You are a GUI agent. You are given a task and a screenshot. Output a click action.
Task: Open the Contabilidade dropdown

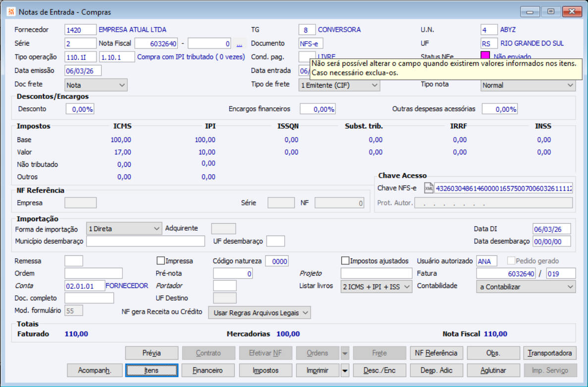(526, 287)
